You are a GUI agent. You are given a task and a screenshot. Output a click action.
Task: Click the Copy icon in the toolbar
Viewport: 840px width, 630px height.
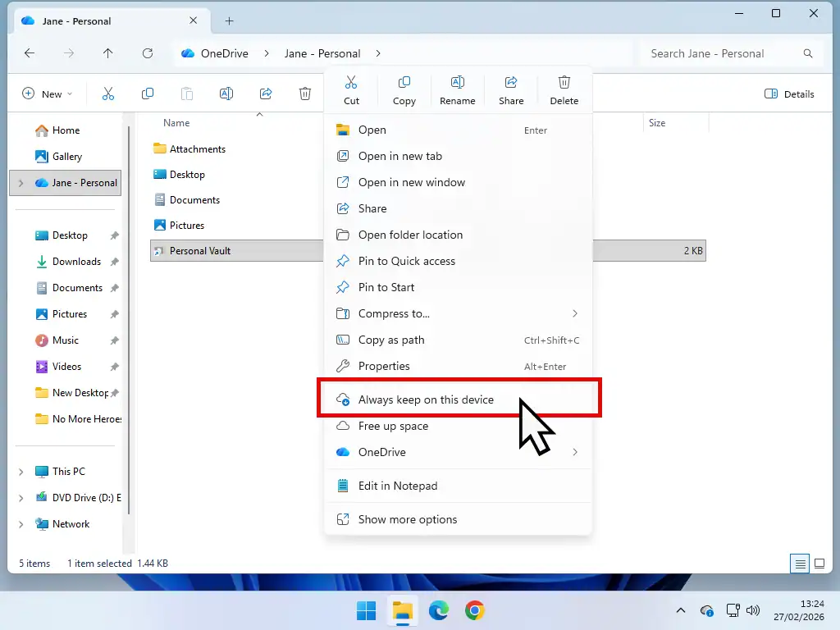(404, 89)
